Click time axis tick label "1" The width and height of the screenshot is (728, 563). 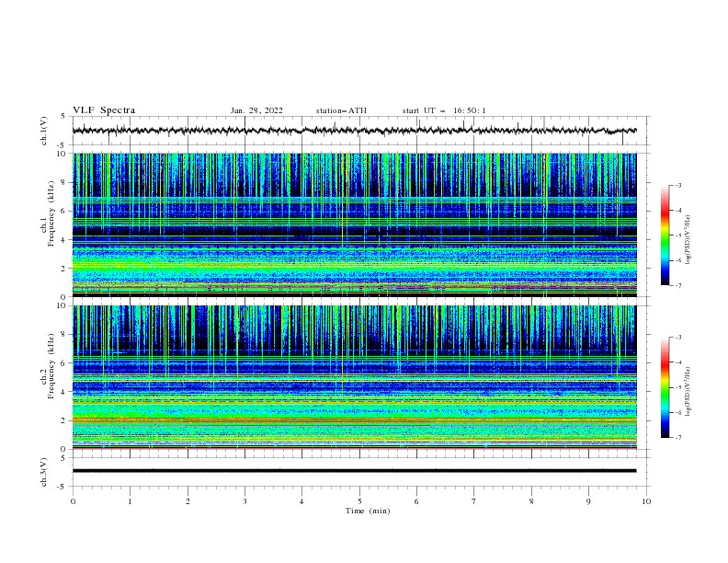[130, 501]
